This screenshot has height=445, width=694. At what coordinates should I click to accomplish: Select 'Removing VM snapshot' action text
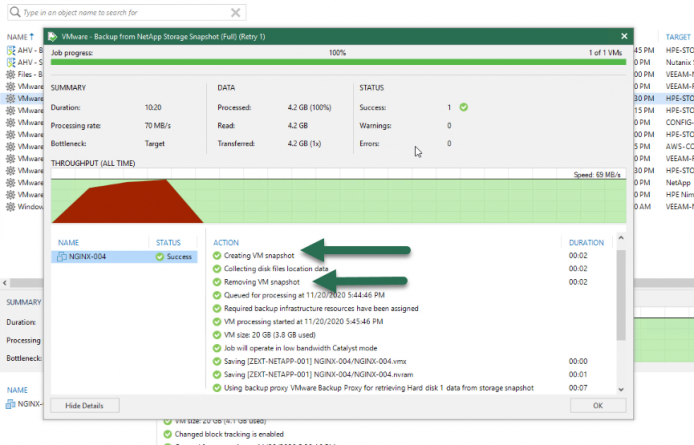262,282
